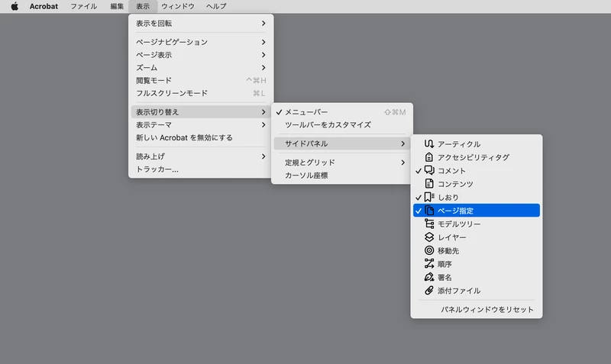Select the 署名 label
Screen dimensions: 611x364
point(445,277)
